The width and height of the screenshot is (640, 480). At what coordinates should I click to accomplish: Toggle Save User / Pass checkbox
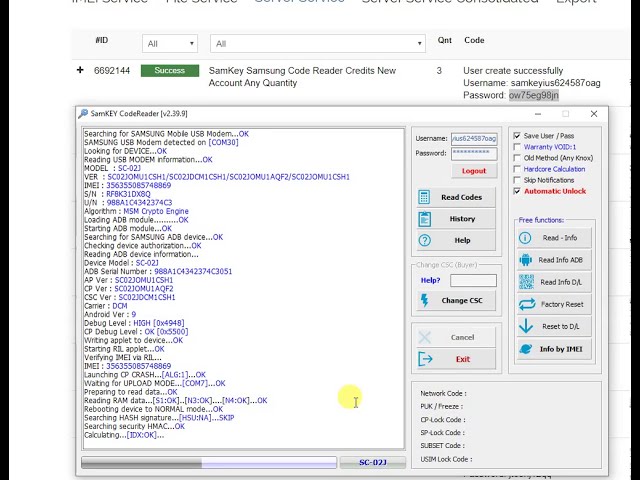[517, 136]
